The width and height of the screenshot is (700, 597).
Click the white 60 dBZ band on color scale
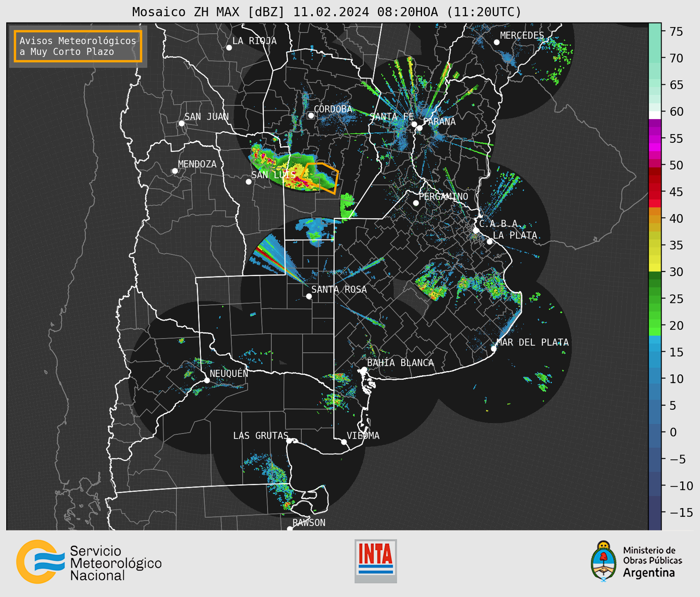(655, 115)
